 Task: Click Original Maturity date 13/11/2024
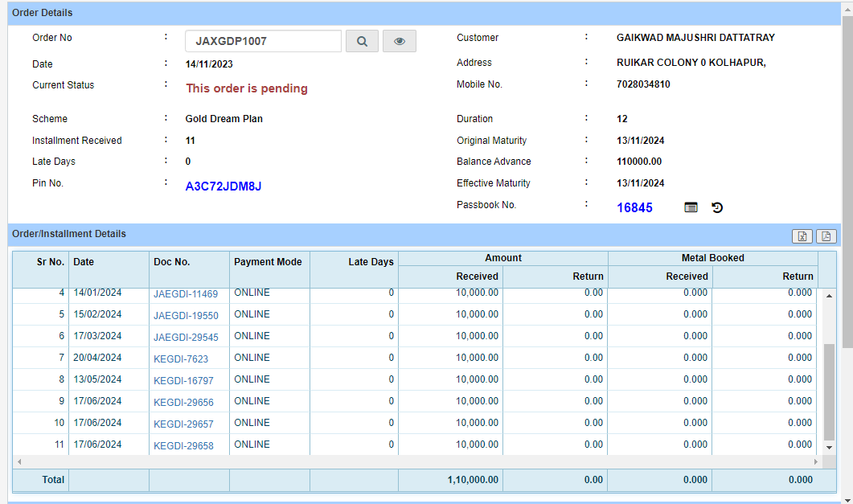[640, 141]
